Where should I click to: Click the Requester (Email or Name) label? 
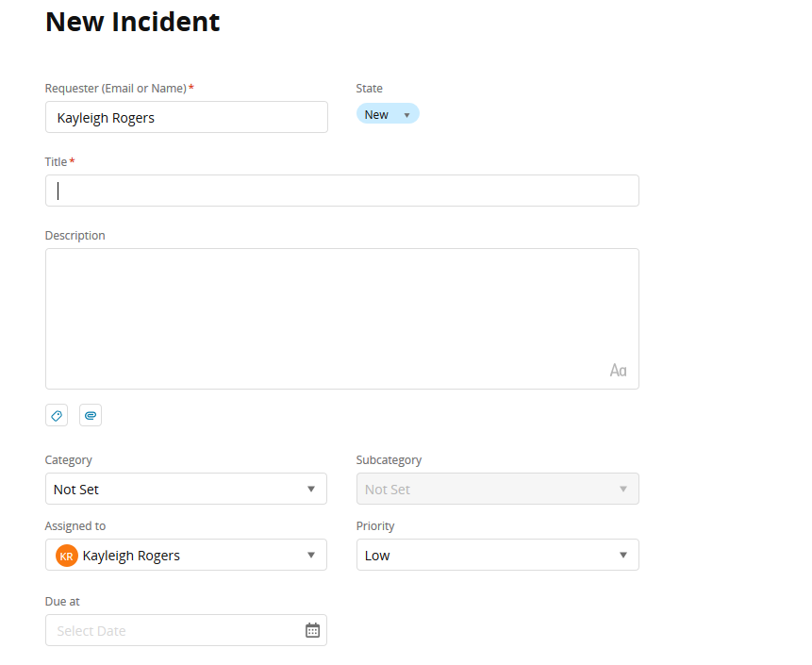[116, 89]
